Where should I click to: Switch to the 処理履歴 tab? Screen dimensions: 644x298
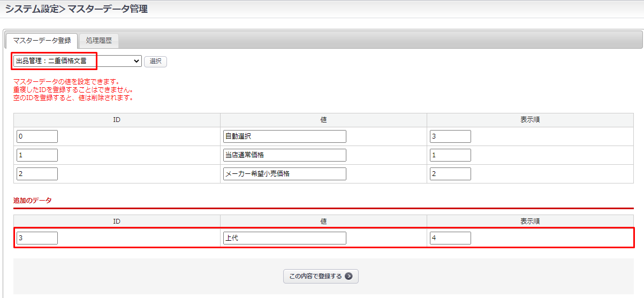(x=99, y=41)
